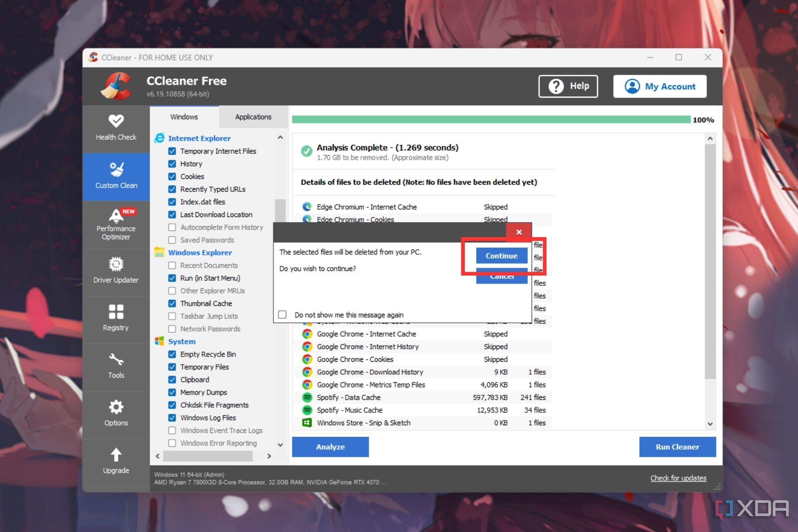Click the Windows Explorer folder icon

click(x=160, y=252)
